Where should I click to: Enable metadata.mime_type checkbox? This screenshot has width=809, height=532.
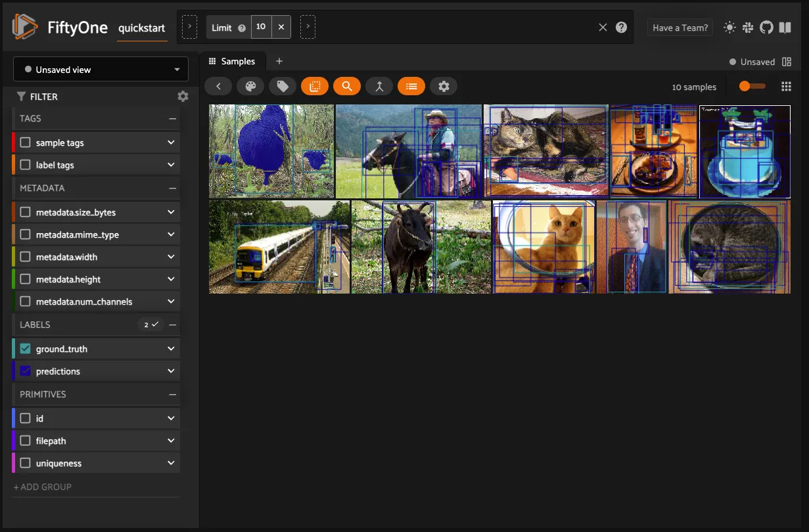[x=26, y=234]
